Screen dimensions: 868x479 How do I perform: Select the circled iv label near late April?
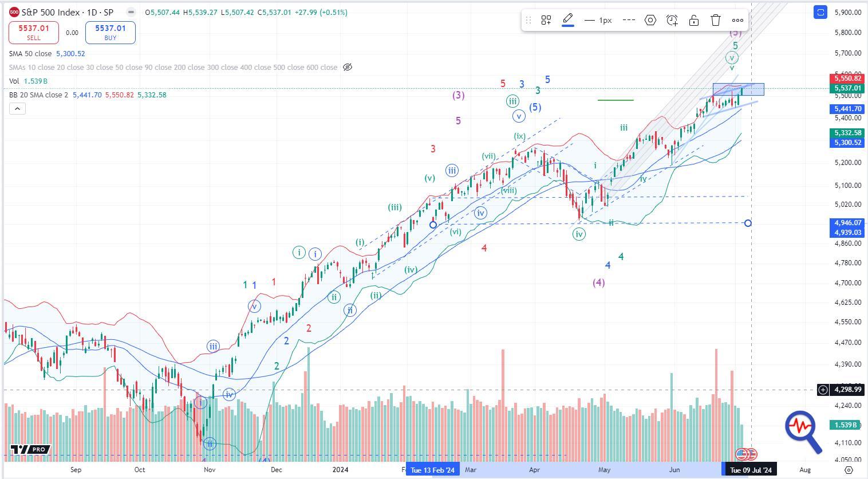(x=579, y=234)
